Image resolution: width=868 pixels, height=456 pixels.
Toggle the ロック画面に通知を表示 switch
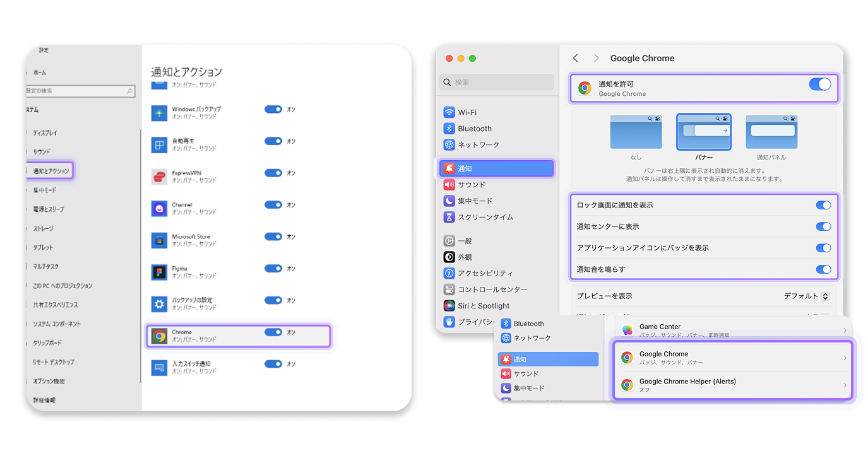click(x=823, y=205)
